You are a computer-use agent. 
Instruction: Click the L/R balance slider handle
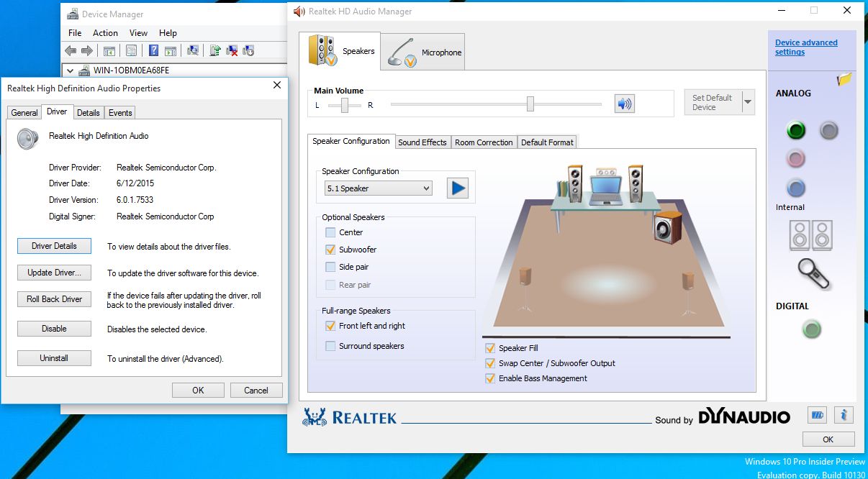point(345,105)
